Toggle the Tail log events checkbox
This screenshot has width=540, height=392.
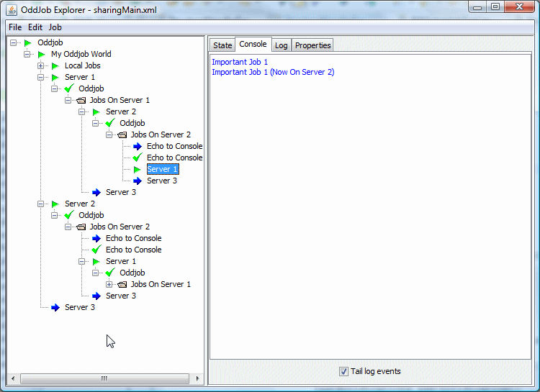pyautogui.click(x=343, y=372)
